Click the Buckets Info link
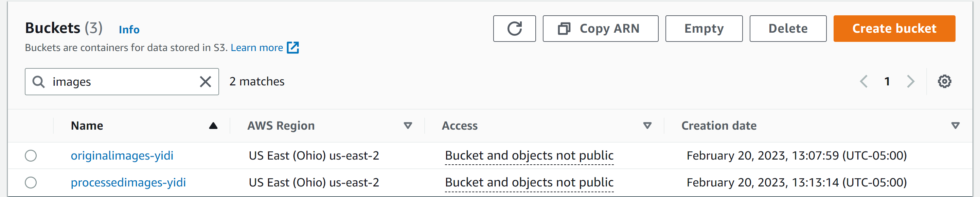 coord(129,29)
